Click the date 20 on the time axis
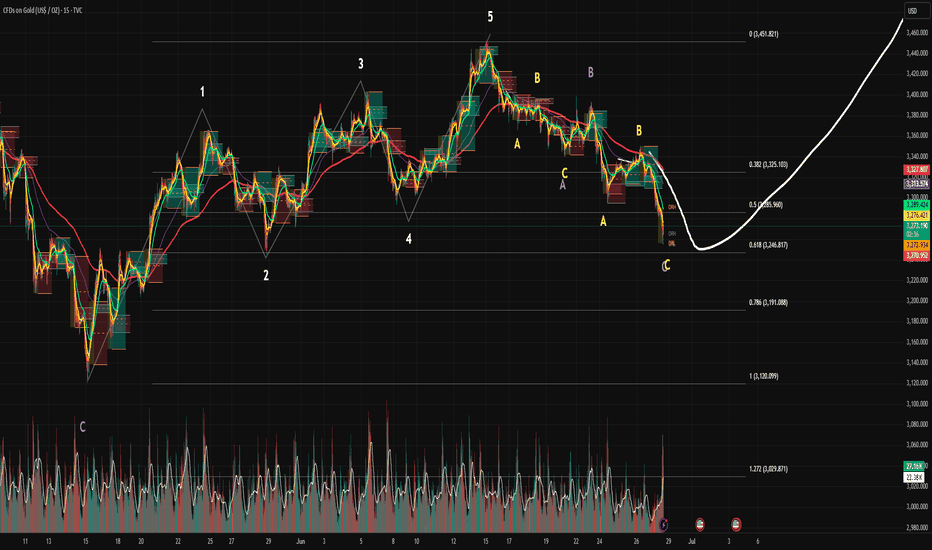Screen dimensions: 932x550 141,542
